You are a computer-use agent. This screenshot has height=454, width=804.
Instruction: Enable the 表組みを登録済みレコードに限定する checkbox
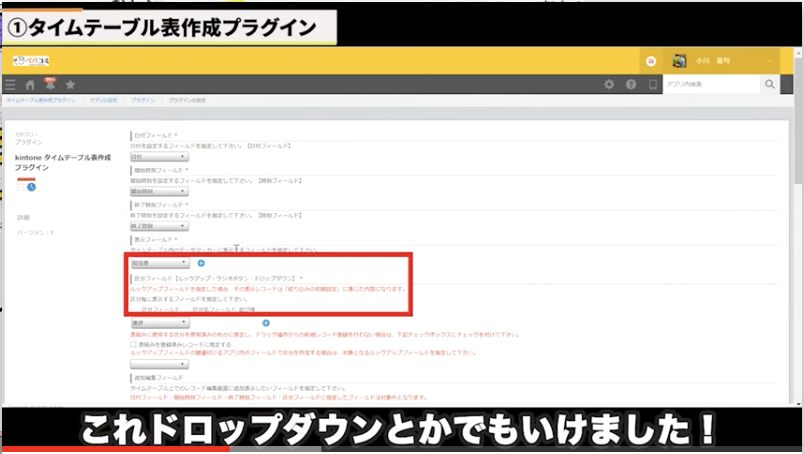point(134,344)
